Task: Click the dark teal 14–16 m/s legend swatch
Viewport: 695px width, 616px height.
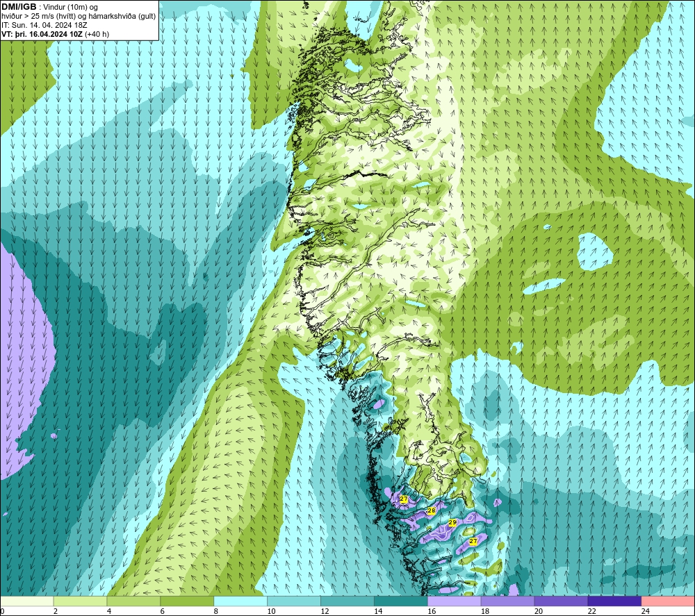Action: [x=401, y=601]
